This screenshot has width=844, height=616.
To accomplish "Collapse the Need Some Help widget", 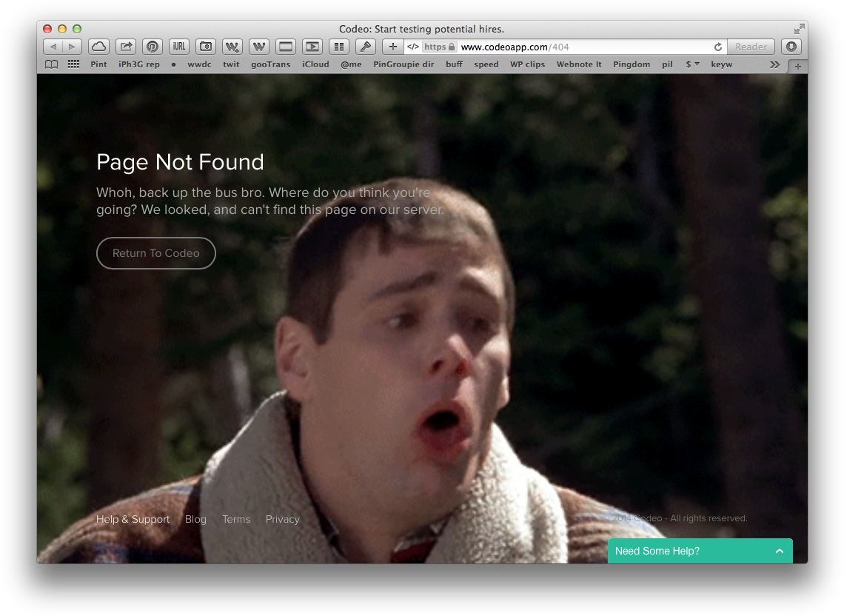I will point(779,551).
